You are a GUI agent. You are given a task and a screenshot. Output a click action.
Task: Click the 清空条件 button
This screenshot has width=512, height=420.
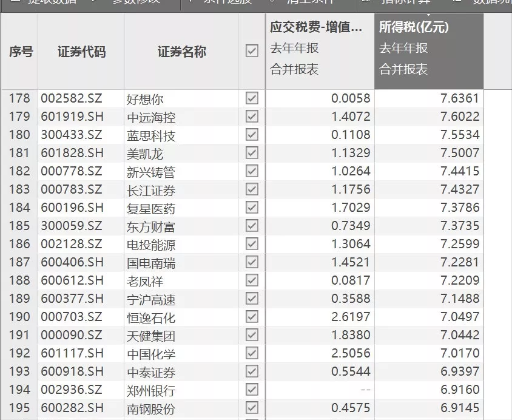[x=309, y=3]
